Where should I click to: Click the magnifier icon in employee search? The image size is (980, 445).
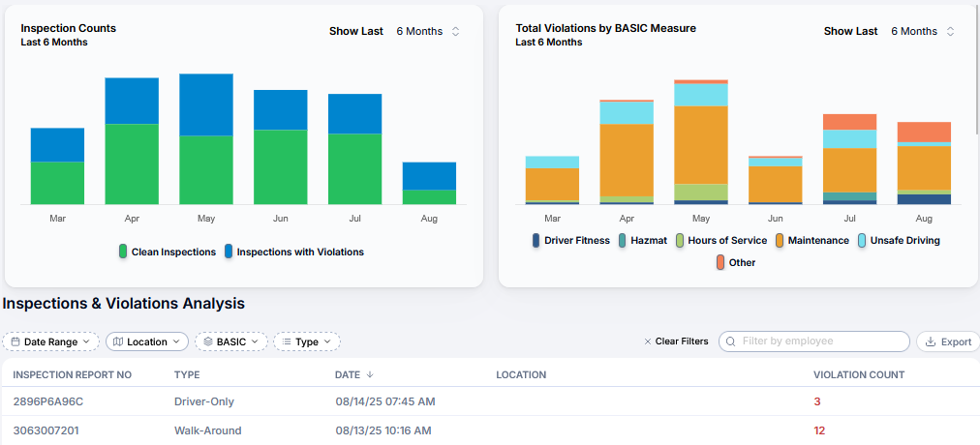[730, 341]
